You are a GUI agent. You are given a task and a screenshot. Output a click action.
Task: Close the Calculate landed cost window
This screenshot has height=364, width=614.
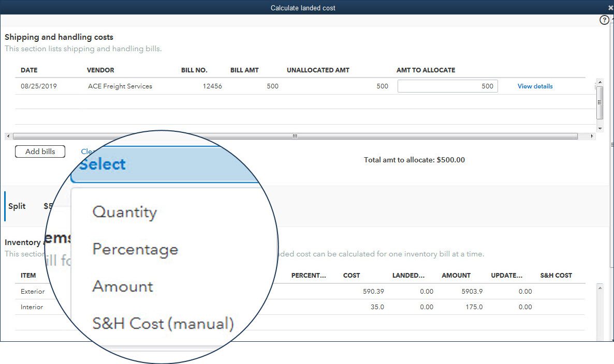click(x=610, y=8)
